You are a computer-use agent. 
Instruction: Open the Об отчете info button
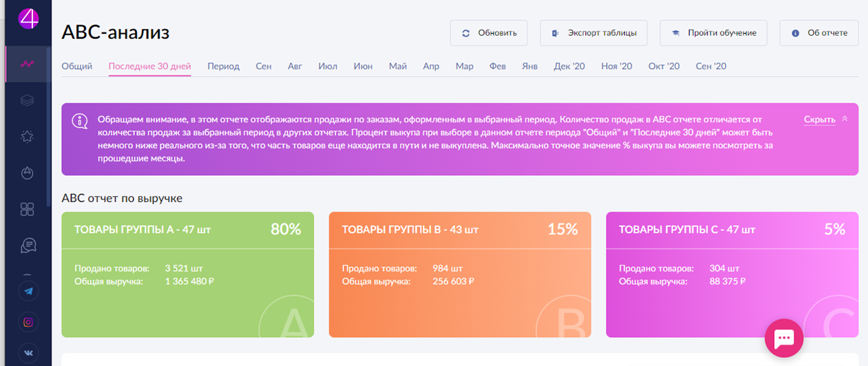click(x=819, y=33)
